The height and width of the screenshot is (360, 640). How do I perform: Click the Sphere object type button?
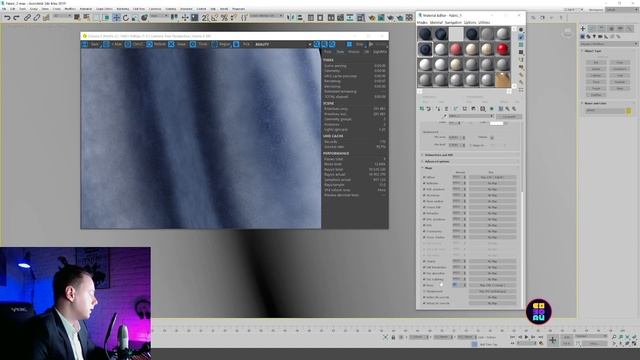pos(596,69)
